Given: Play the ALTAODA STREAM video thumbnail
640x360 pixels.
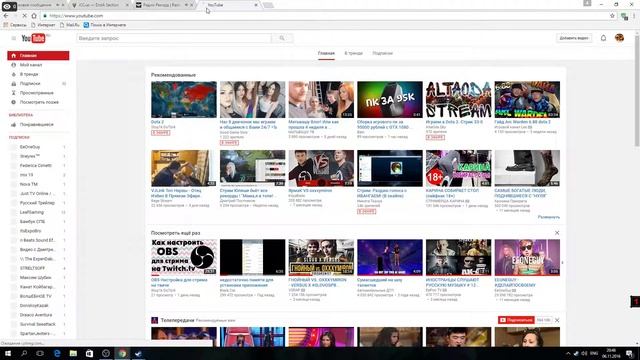Looking at the screenshot, I should pyautogui.click(x=458, y=100).
